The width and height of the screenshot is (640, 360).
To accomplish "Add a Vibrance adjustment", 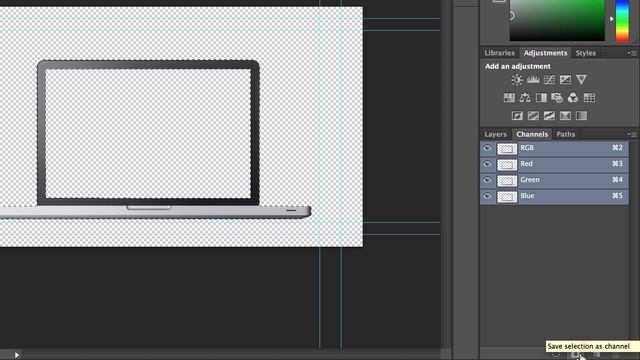I will (x=581, y=80).
